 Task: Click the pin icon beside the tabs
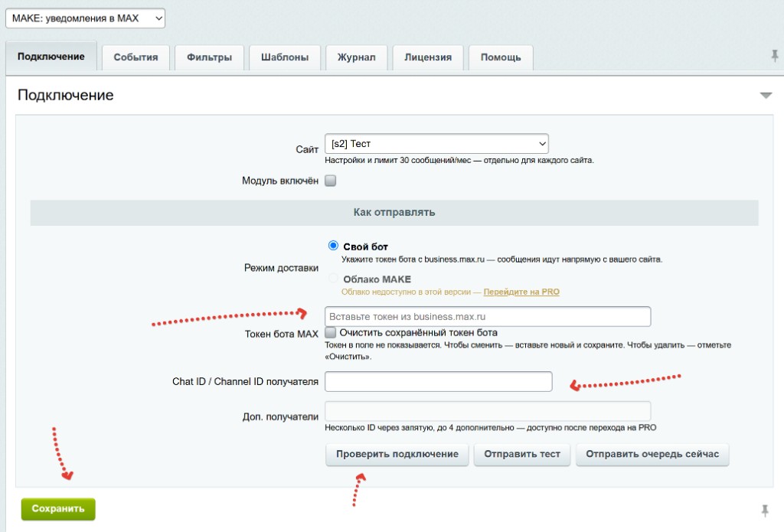pos(775,56)
